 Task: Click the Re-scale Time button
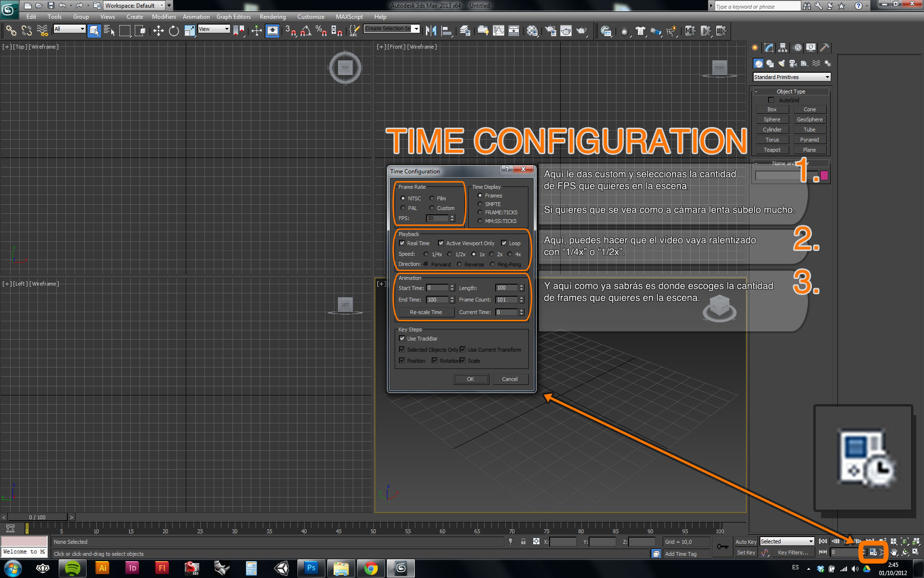tap(425, 312)
